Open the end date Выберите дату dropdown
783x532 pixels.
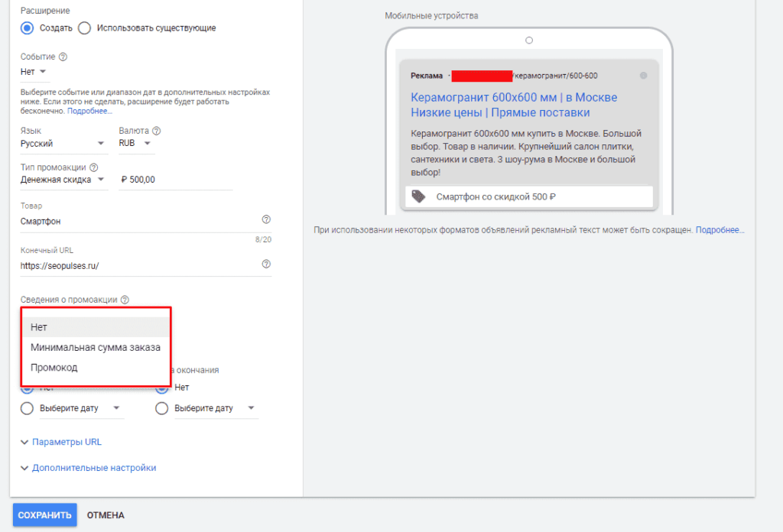pos(216,408)
